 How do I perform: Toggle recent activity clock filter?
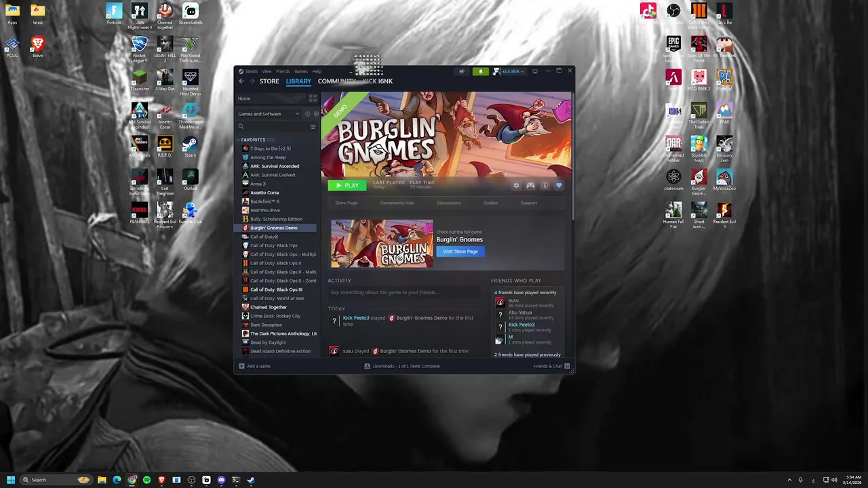click(x=307, y=114)
